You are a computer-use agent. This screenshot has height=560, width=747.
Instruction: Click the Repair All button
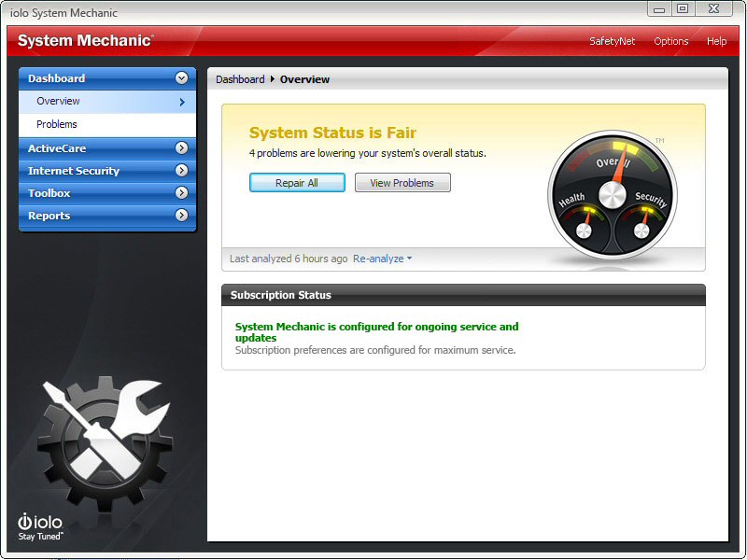pyautogui.click(x=297, y=183)
